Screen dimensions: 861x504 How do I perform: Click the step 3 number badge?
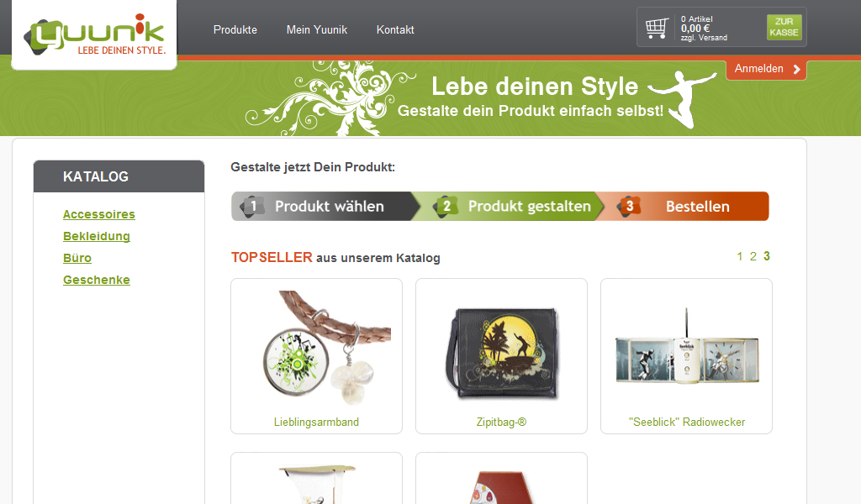coord(629,207)
